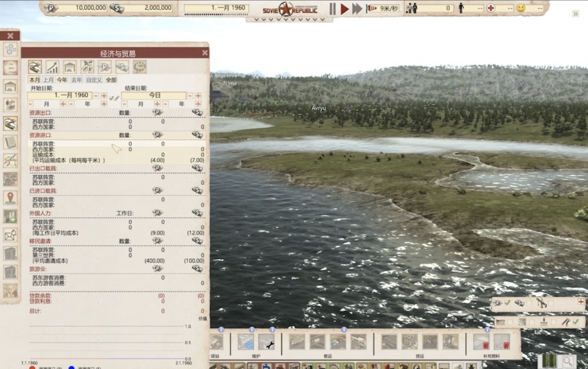This screenshot has width=588, height=369.
Task: Select the 自定义 period filter
Action: tap(94, 80)
